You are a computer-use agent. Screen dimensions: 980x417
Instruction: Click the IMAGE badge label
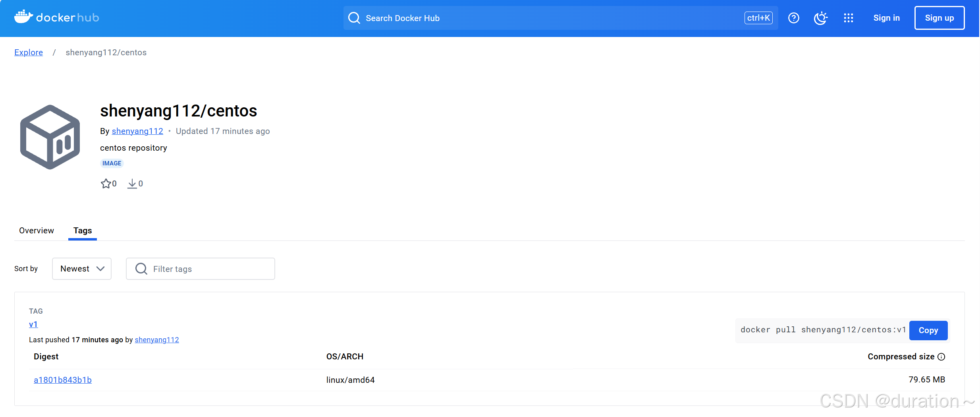coord(112,163)
